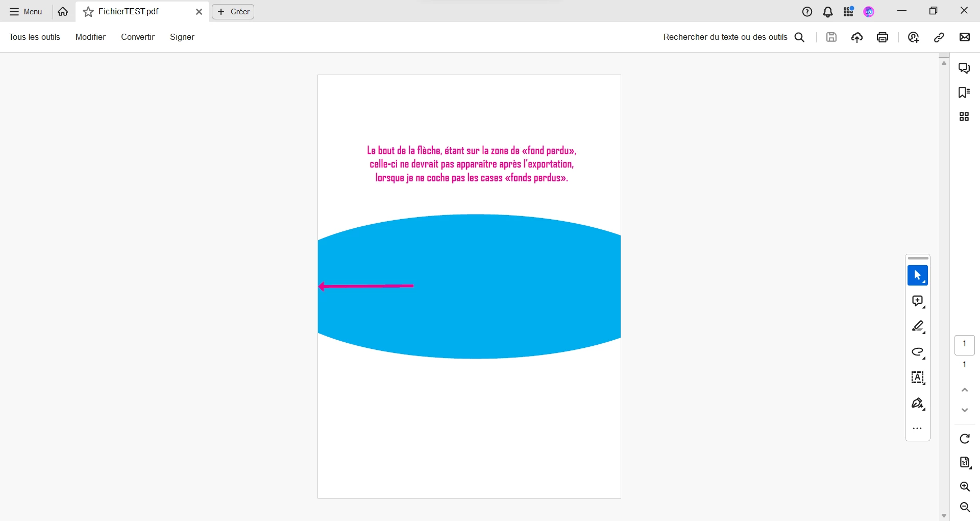Click the Rechercher du texte search field
The image size is (980, 521).
(x=725, y=37)
